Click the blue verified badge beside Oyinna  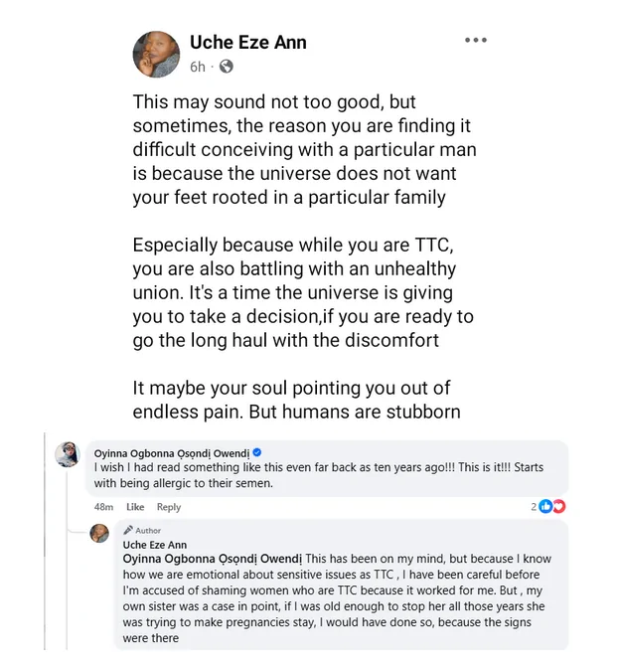coord(259,451)
